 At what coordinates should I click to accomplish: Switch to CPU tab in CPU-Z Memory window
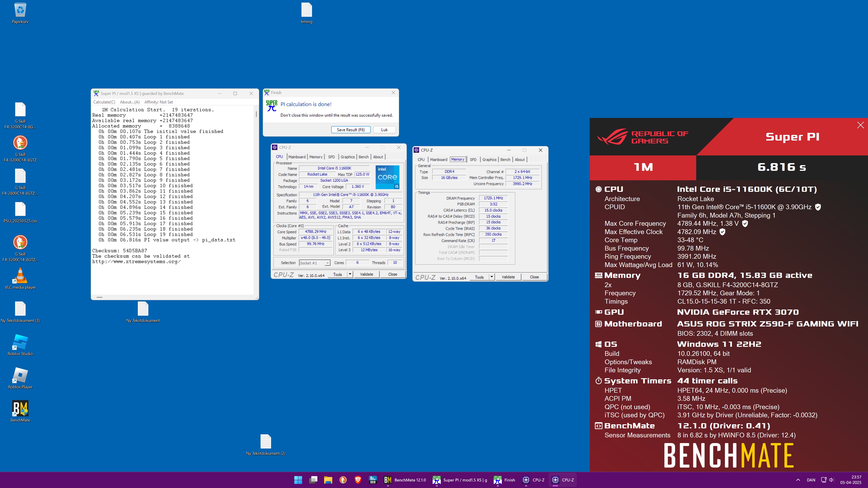pos(421,159)
